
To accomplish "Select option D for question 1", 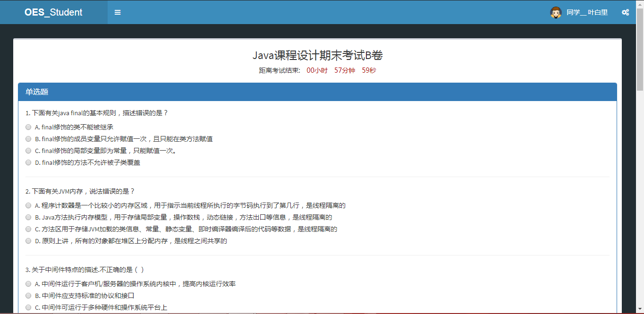I will (x=28, y=162).
